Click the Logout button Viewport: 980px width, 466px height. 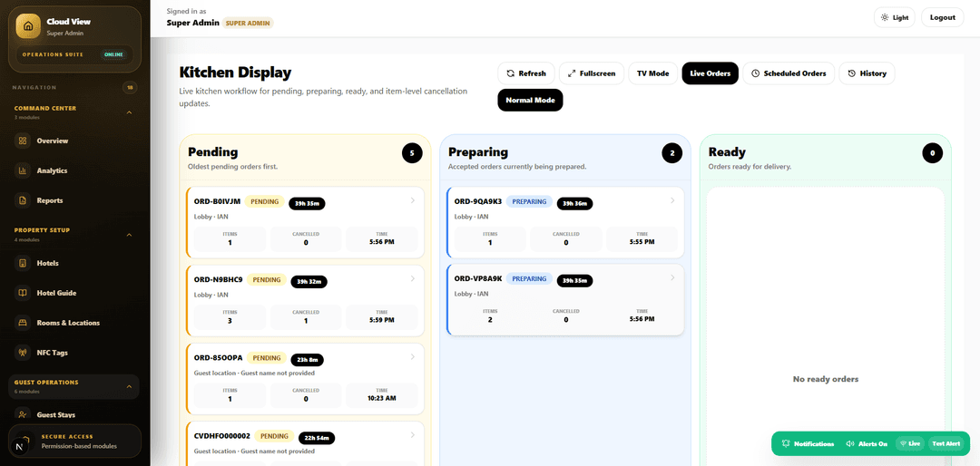[943, 17]
